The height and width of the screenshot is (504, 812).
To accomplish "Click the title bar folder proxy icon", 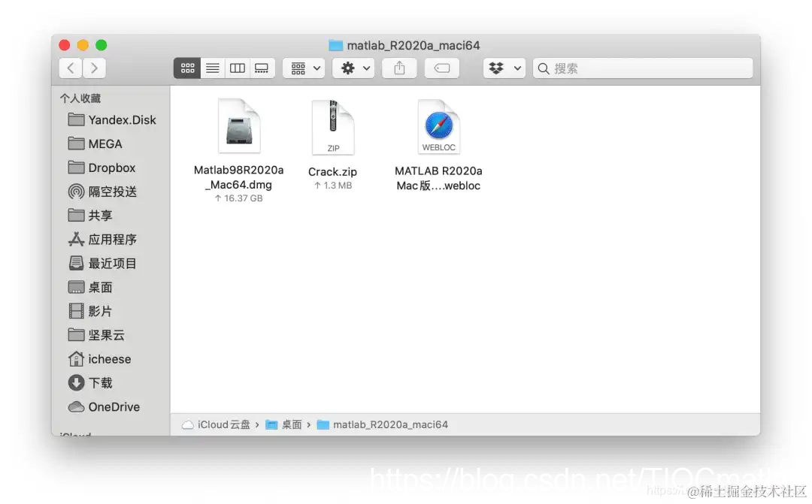I will point(335,46).
